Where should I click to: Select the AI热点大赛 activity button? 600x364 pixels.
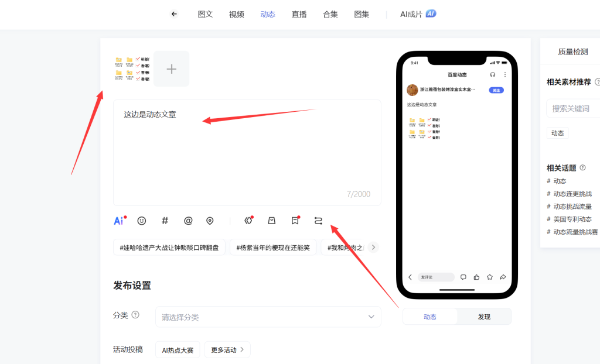[178, 350]
